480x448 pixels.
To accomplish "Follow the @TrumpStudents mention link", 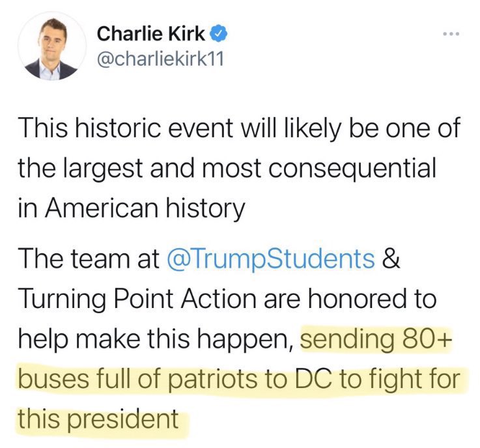I will [271, 260].
